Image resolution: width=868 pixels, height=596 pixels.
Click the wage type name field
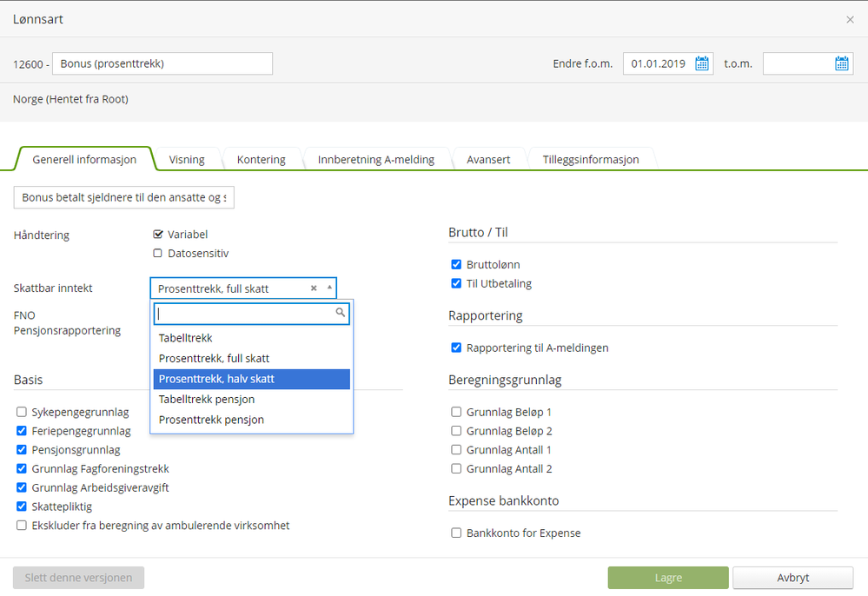pyautogui.click(x=162, y=63)
